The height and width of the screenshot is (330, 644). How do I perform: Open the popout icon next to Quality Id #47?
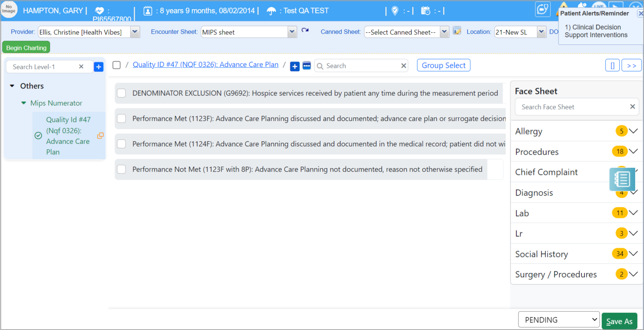click(100, 135)
